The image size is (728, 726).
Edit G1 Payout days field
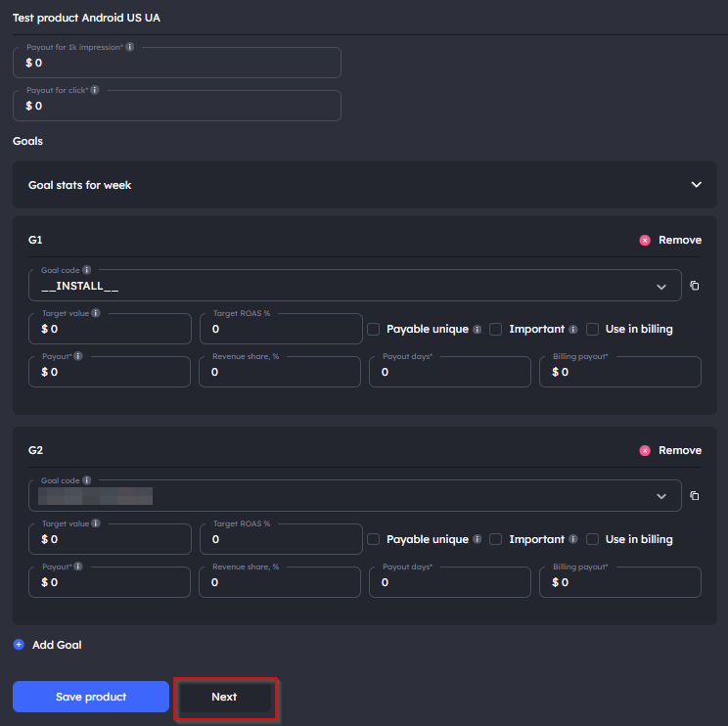click(x=450, y=372)
